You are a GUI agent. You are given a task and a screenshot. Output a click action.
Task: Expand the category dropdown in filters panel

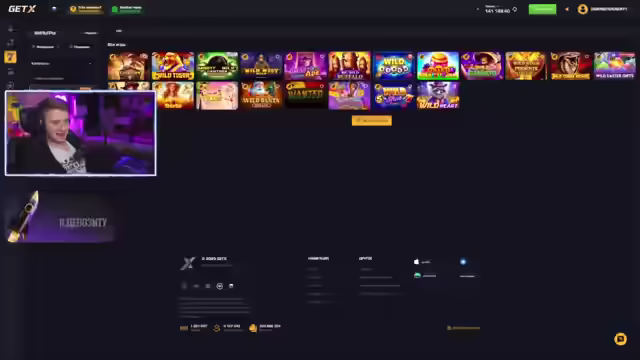[x=62, y=63]
